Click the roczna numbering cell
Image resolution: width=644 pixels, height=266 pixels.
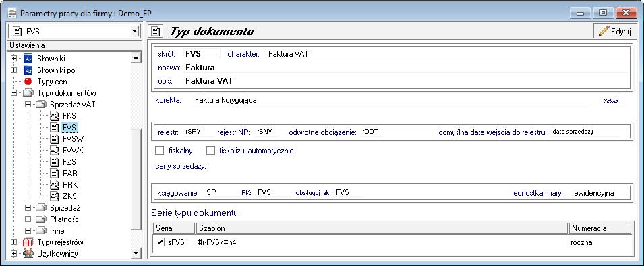pyautogui.click(x=581, y=242)
